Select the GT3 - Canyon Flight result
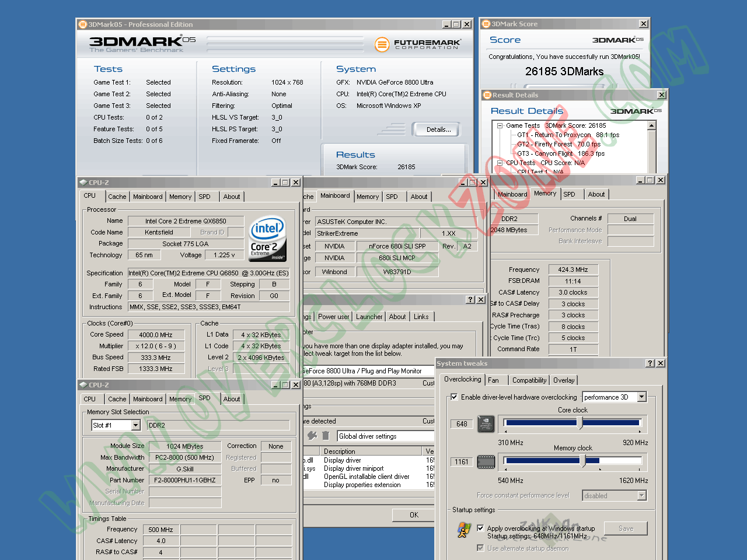Screen dimensions: 747x560 pos(561,153)
